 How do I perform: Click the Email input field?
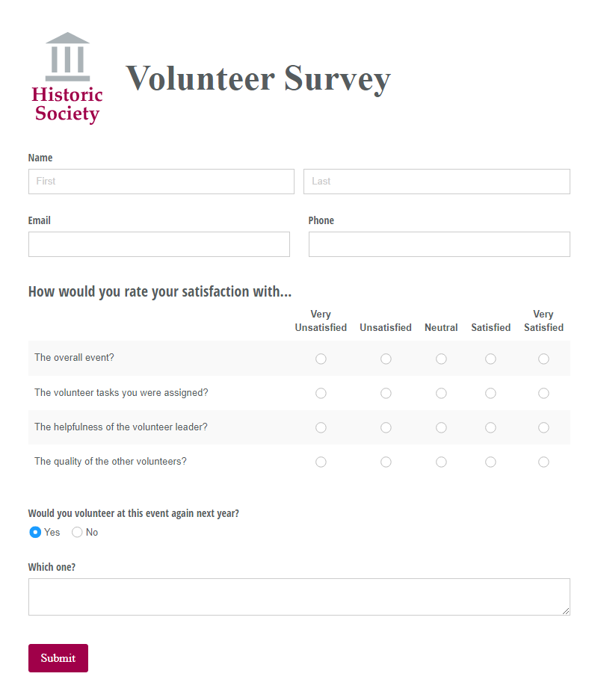coord(159,244)
